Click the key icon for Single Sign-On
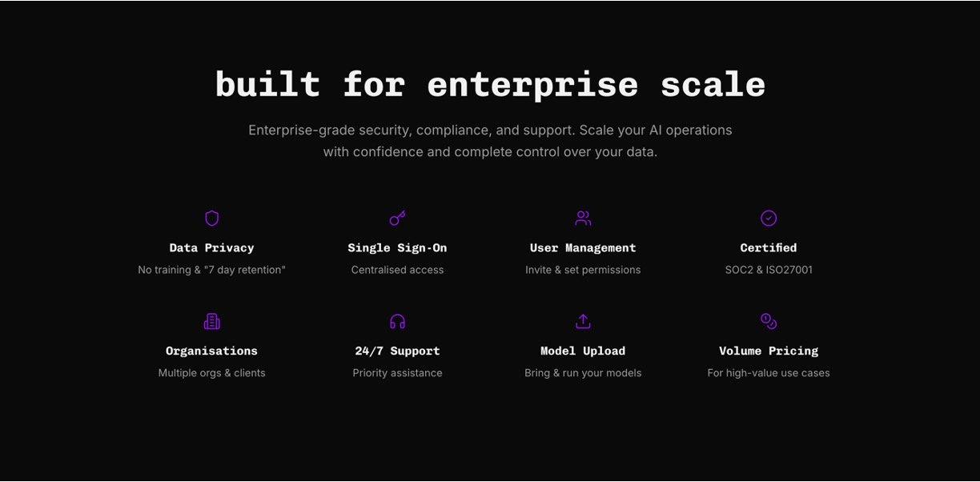980x482 pixels. pos(397,219)
